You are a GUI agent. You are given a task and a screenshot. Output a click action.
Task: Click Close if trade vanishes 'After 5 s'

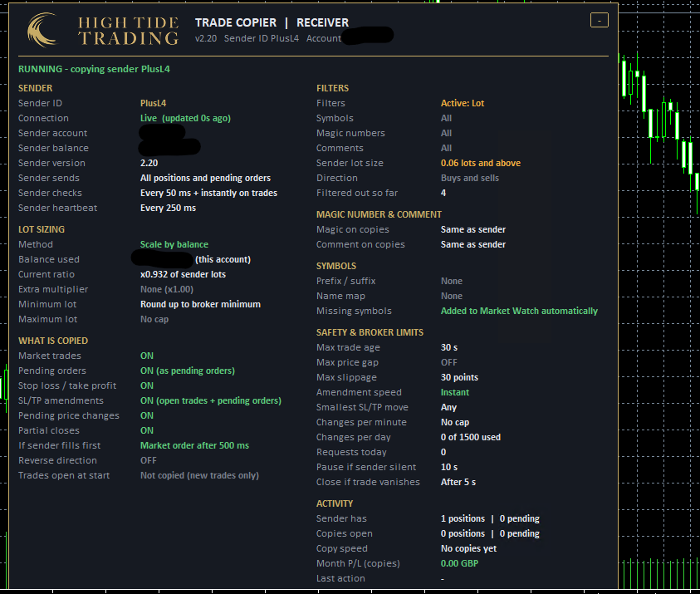(x=458, y=483)
